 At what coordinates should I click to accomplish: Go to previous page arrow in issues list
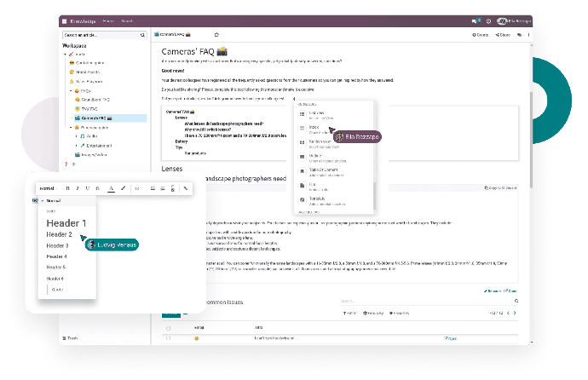point(509,313)
